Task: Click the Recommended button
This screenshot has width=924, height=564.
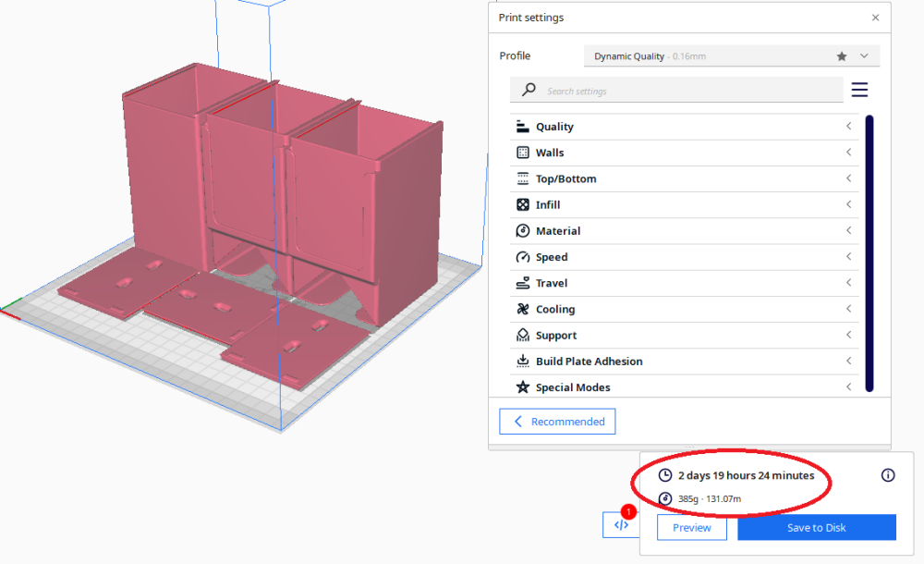Action: [557, 422]
